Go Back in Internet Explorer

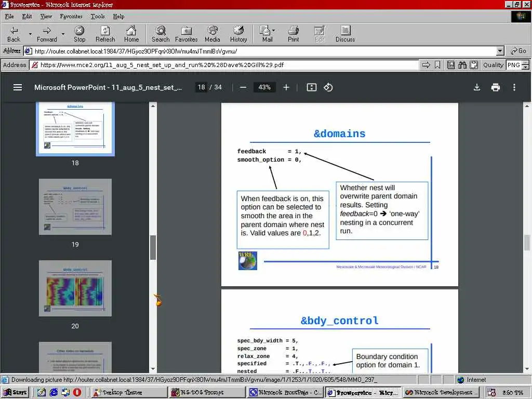click(x=14, y=34)
